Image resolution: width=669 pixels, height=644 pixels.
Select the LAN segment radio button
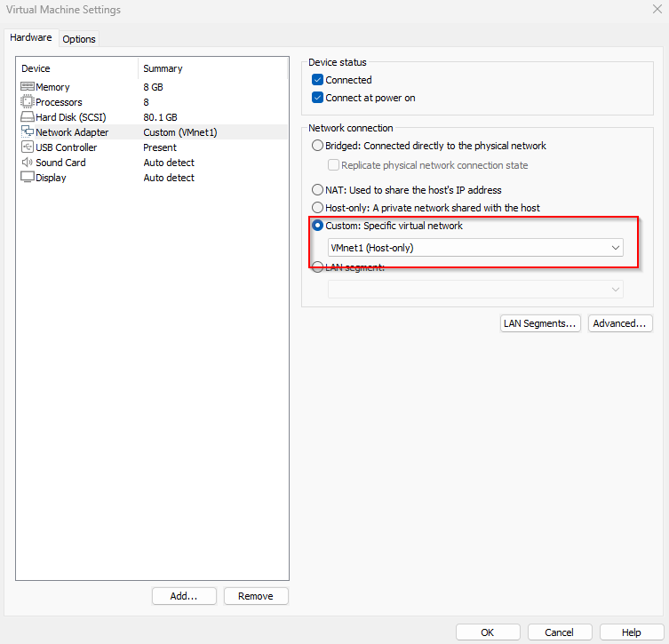[318, 267]
